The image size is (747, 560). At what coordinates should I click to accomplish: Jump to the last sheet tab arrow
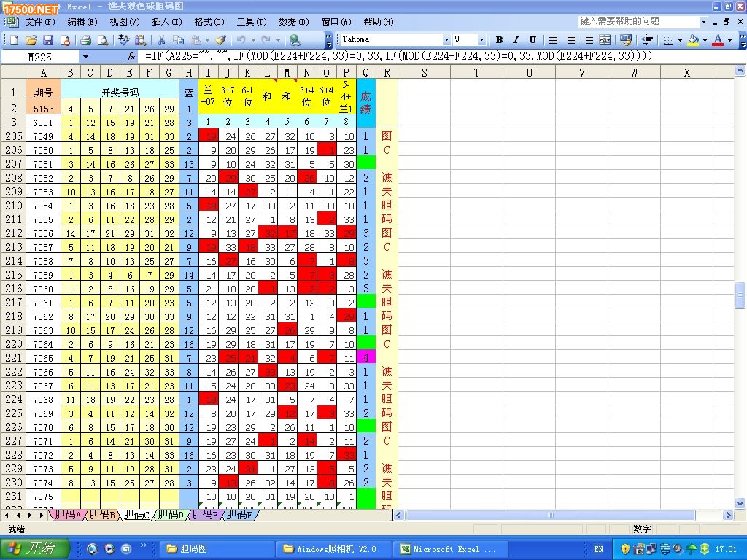coord(42,516)
